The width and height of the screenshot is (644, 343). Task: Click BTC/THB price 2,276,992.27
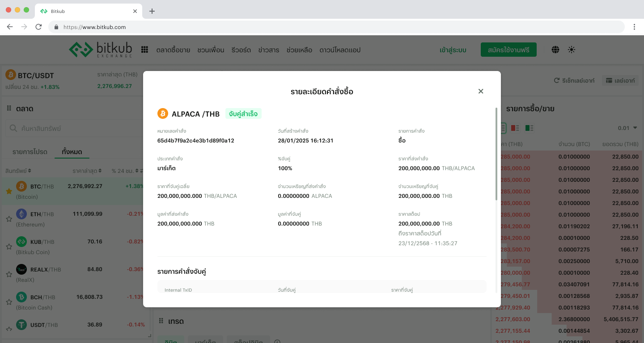[85, 186]
